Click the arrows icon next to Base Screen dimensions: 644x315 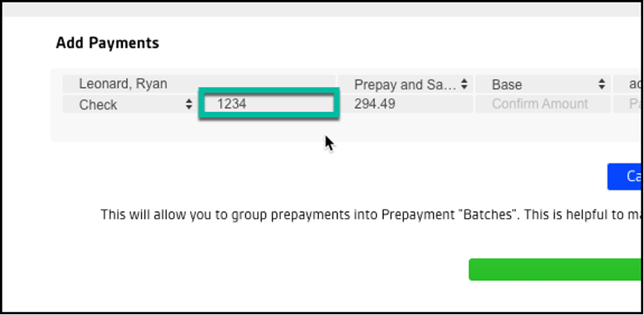click(602, 85)
